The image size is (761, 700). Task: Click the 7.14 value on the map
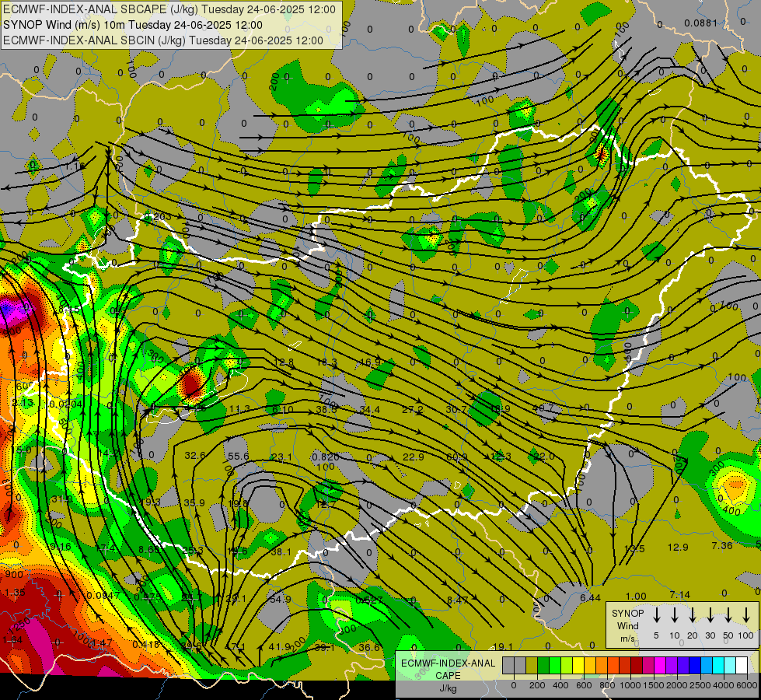[679, 594]
